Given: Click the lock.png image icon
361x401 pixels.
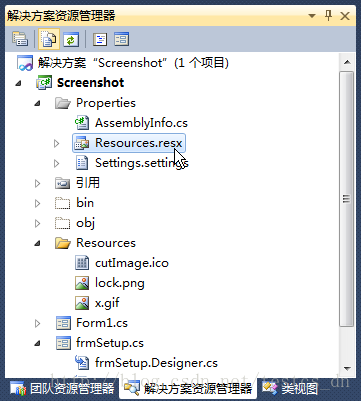Looking at the screenshot, I should click(x=82, y=283).
